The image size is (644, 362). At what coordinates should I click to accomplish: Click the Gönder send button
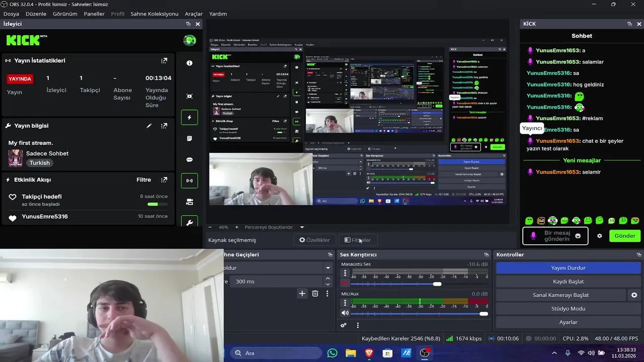(x=625, y=236)
